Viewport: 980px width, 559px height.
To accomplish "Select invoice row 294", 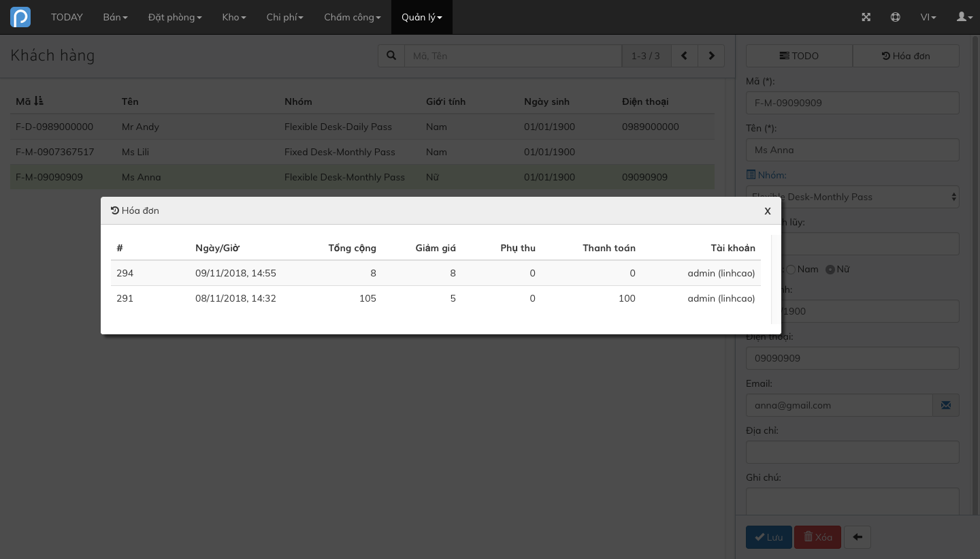I will point(436,273).
